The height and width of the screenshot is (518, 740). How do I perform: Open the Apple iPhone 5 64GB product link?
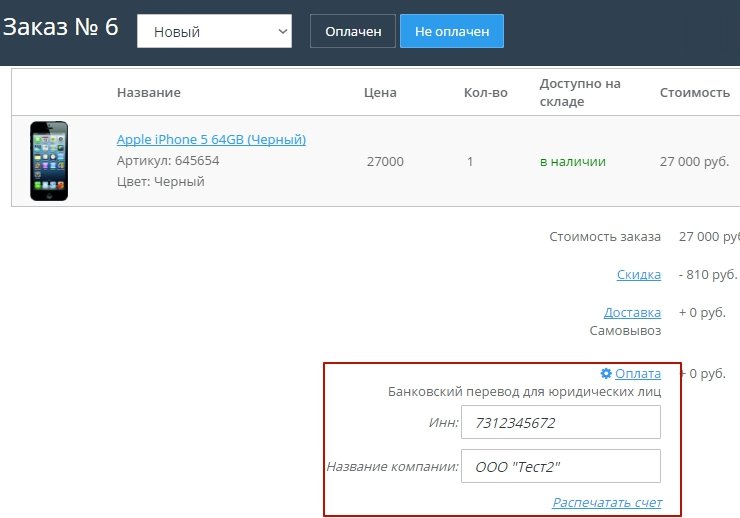point(211,139)
